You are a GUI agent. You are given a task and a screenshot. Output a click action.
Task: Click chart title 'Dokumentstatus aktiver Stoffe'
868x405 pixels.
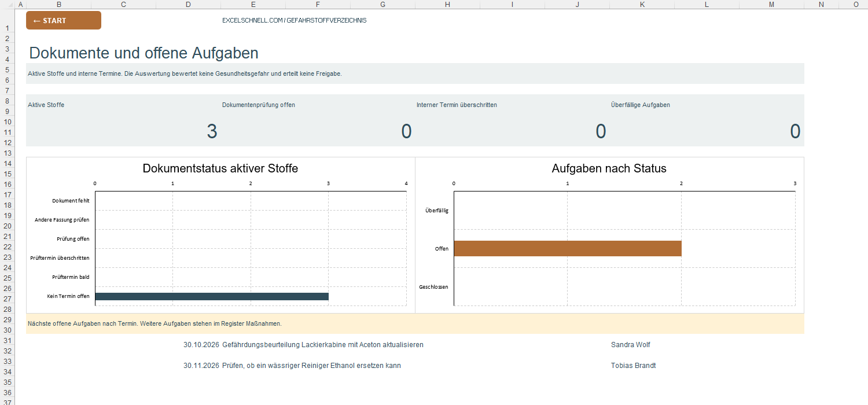tap(220, 168)
